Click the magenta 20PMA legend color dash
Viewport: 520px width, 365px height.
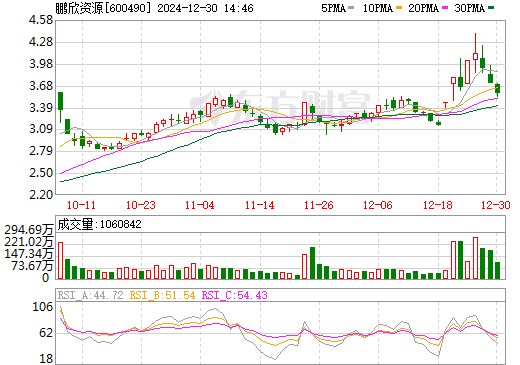click(x=445, y=8)
